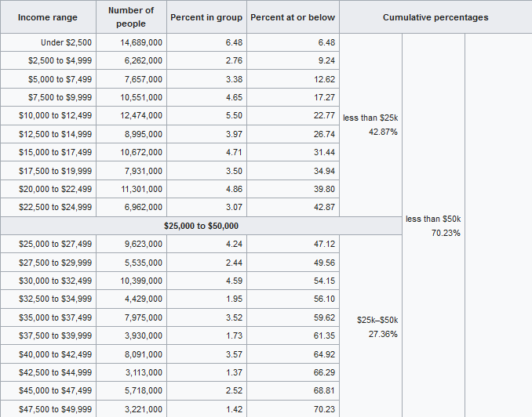Select the $25,000 to $50,000 section heading

(x=201, y=226)
